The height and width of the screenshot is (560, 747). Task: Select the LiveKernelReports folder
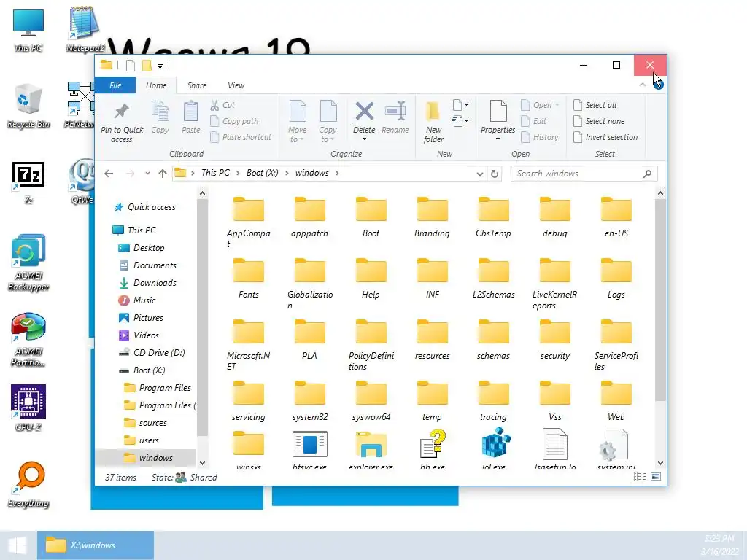[x=555, y=284]
